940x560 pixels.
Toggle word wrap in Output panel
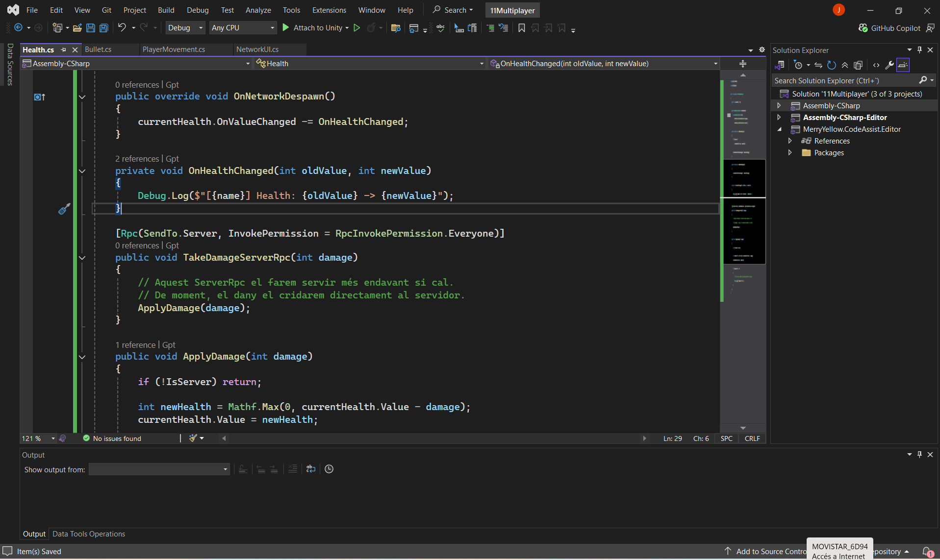(311, 469)
